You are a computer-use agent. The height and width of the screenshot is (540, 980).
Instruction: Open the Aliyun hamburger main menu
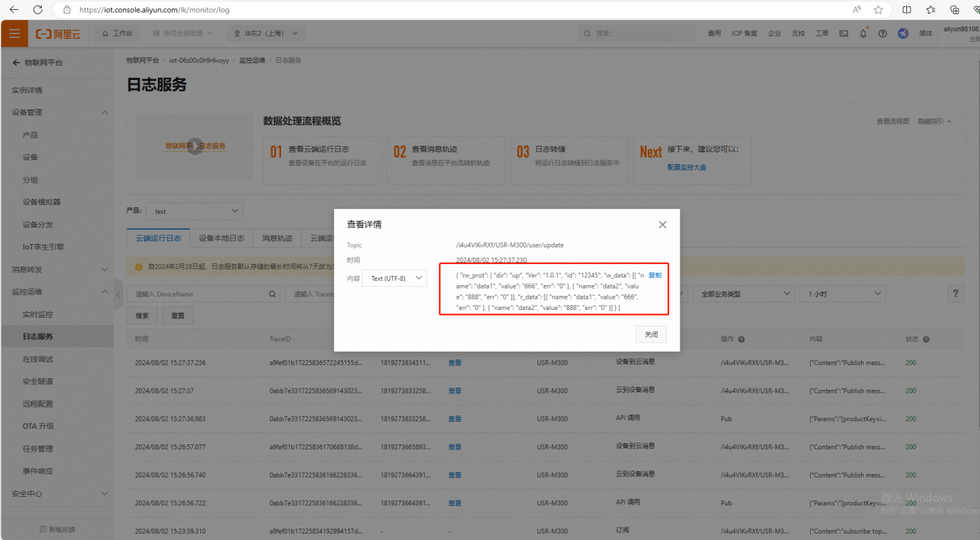point(14,33)
